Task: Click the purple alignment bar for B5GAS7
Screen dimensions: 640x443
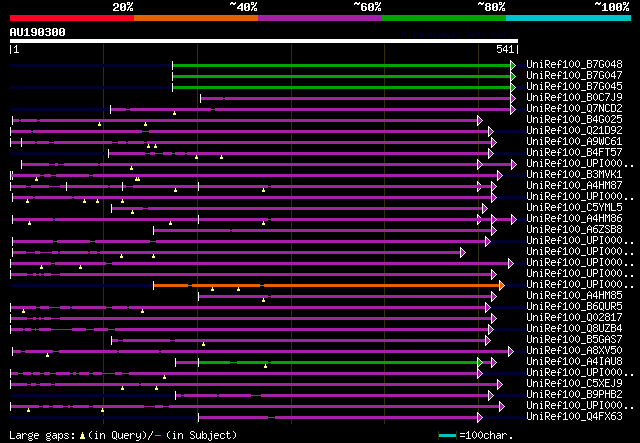Action: point(298,341)
